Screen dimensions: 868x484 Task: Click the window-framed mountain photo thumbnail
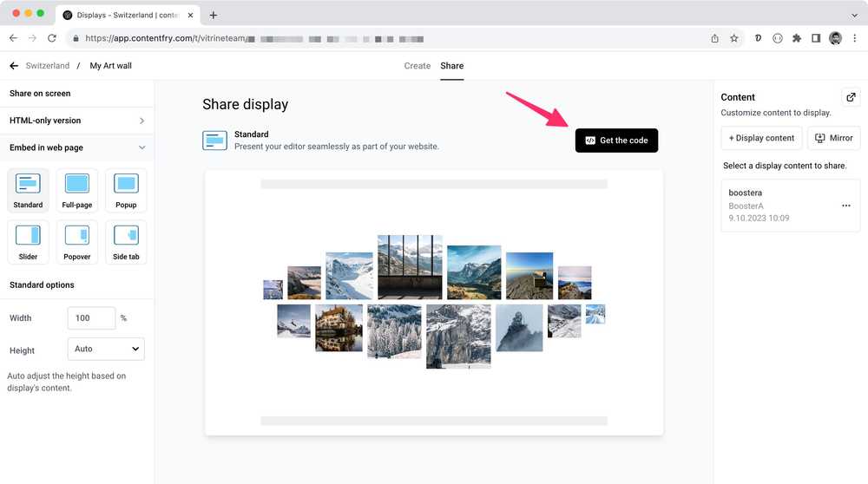pyautogui.click(x=410, y=267)
